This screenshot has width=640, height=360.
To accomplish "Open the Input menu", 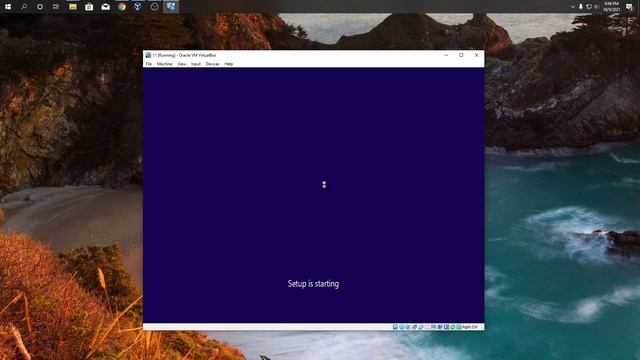I will pyautogui.click(x=196, y=64).
